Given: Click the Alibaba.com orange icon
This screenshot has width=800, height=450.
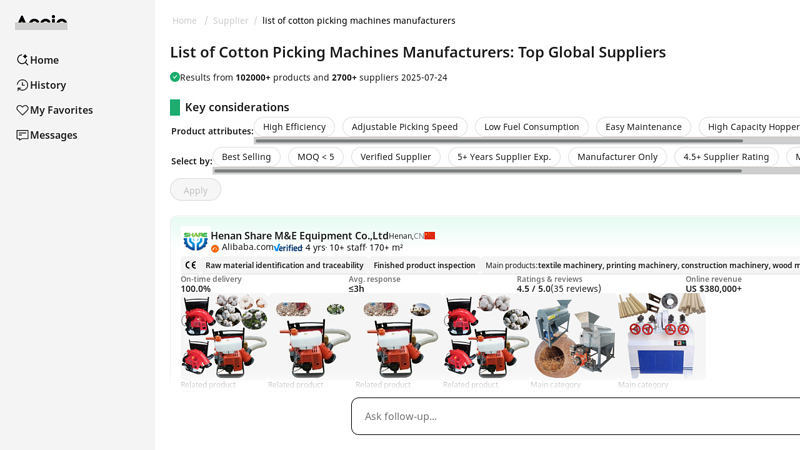Looking at the screenshot, I should [x=215, y=248].
